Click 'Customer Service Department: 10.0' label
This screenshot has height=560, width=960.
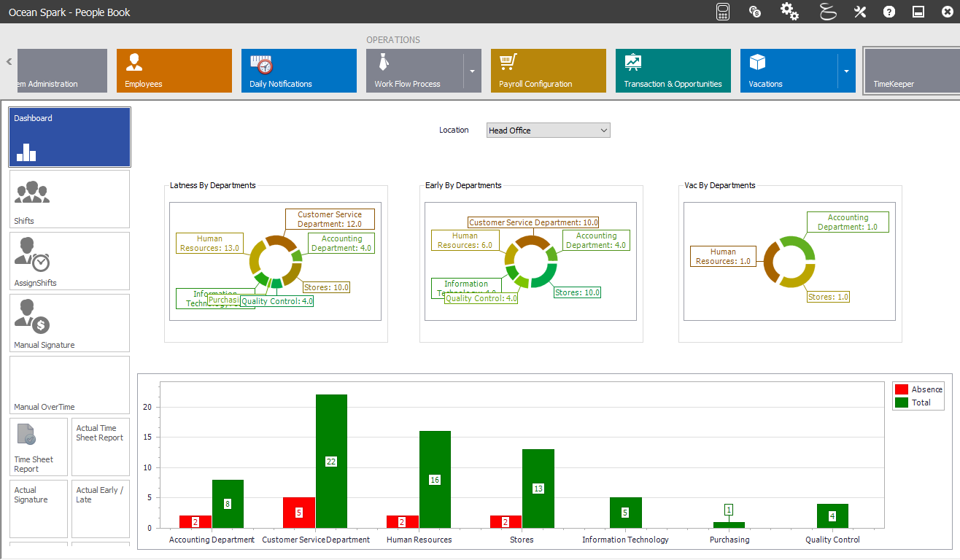[x=533, y=222]
